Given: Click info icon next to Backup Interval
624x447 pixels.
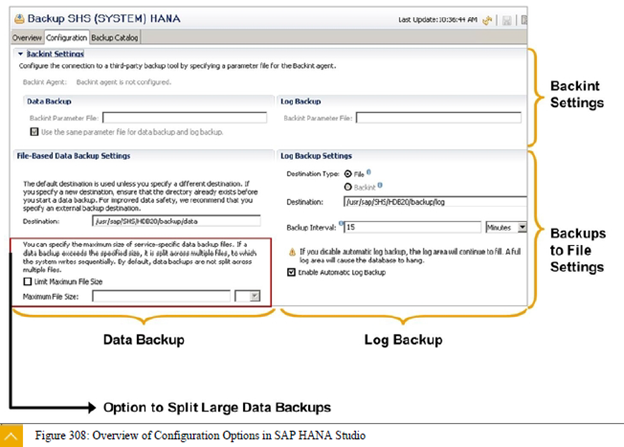Looking at the screenshot, I should click(341, 223).
